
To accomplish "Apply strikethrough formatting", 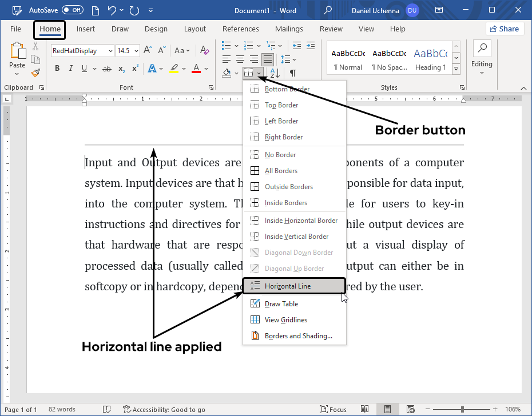I will [x=106, y=69].
